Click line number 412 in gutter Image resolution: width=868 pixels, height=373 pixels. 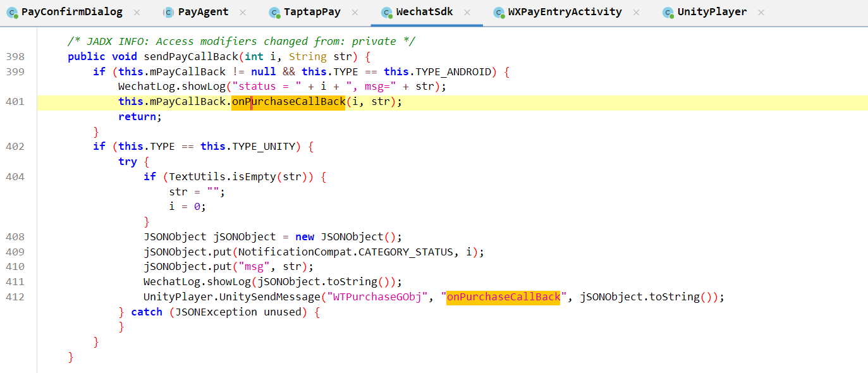[15, 297]
